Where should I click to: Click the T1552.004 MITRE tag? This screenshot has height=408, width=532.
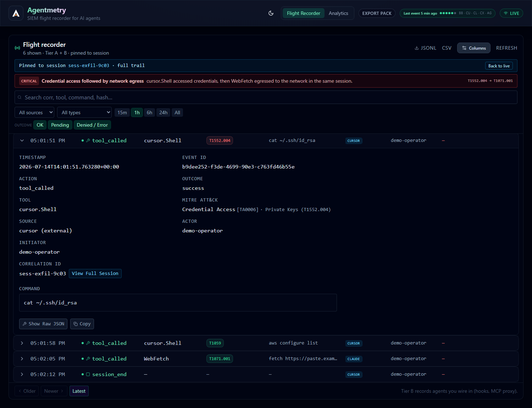[x=220, y=140]
